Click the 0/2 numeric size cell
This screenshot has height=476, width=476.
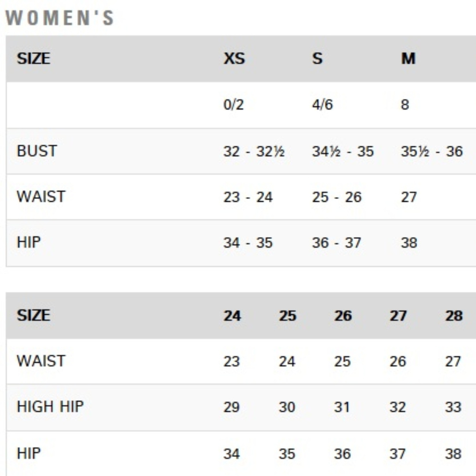pyautogui.click(x=233, y=105)
